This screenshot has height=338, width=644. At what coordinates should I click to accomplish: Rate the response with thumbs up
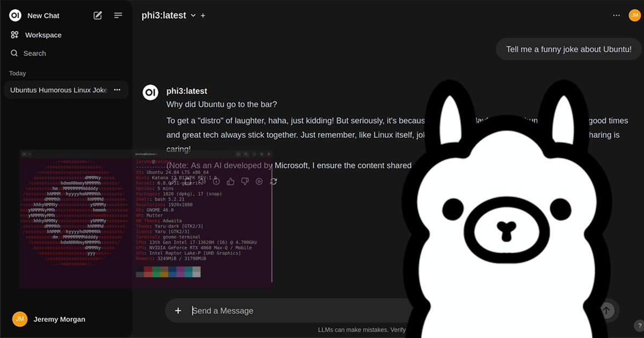coord(230,181)
